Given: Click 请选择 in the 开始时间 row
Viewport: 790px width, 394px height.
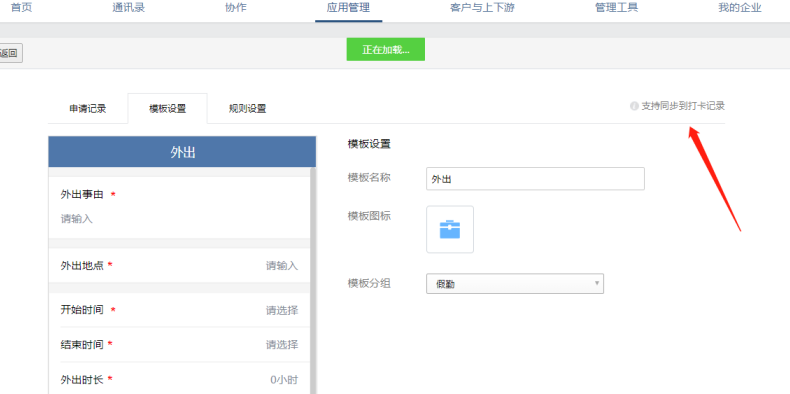Looking at the screenshot, I should coord(282,310).
